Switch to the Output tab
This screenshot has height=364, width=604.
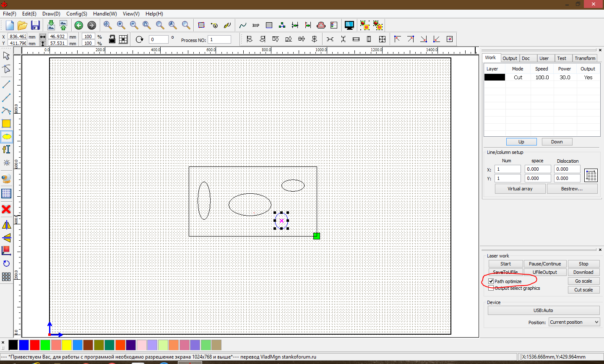(x=510, y=58)
